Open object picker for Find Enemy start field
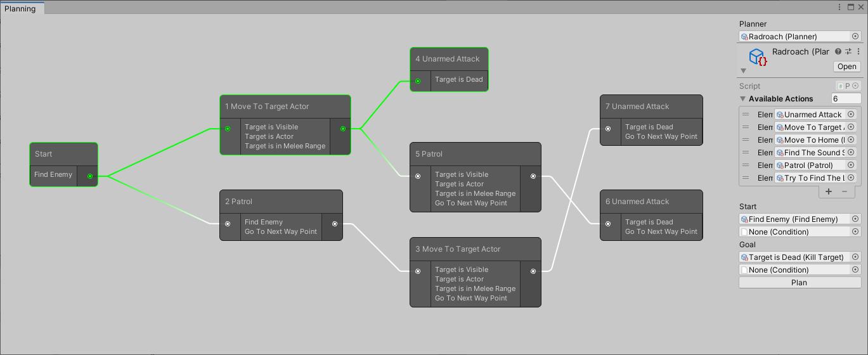Viewport: 868px width, 355px height. click(x=855, y=219)
